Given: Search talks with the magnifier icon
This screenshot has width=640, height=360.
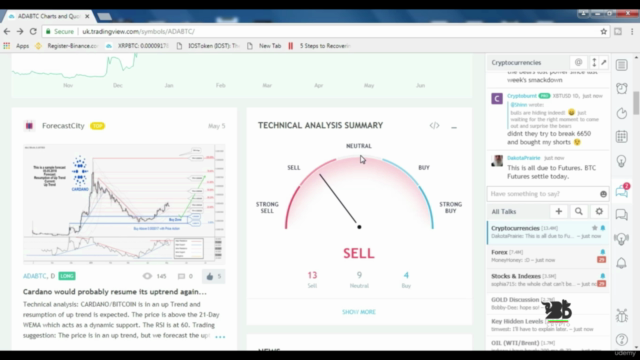Looking at the screenshot, I should tap(579, 211).
